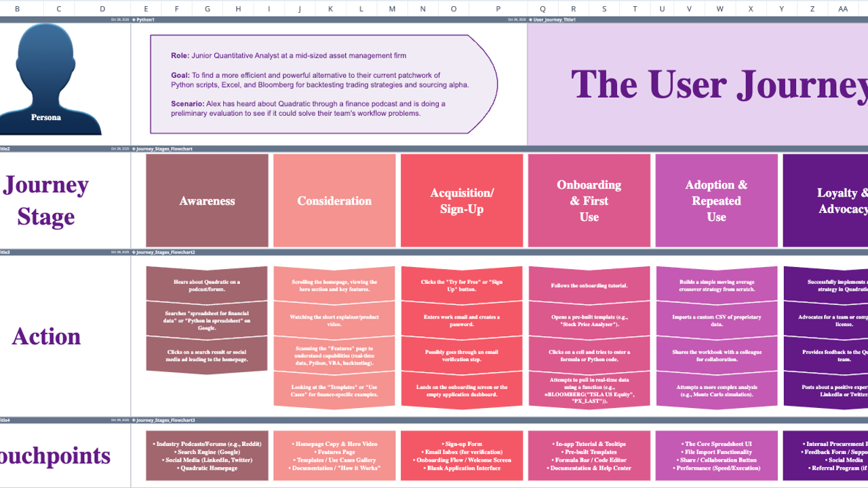This screenshot has width=868, height=488.
Task: Click 'The User Journey' title
Action: pyautogui.click(x=719, y=85)
